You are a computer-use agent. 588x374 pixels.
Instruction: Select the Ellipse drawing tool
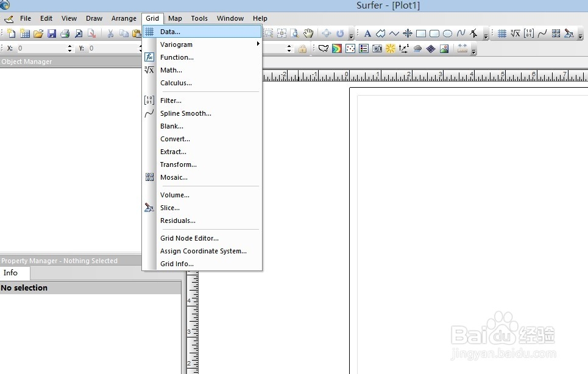447,34
